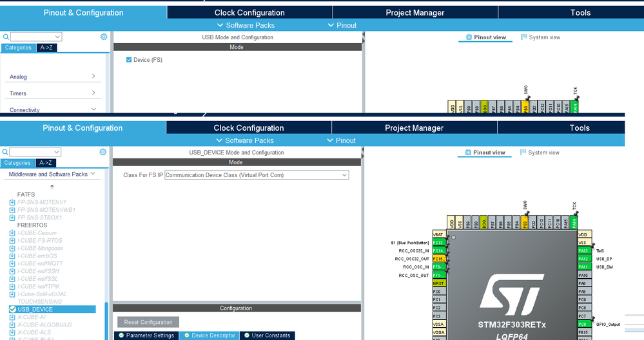
Task: Open search combo box in USB Mode window
Action: point(36,37)
